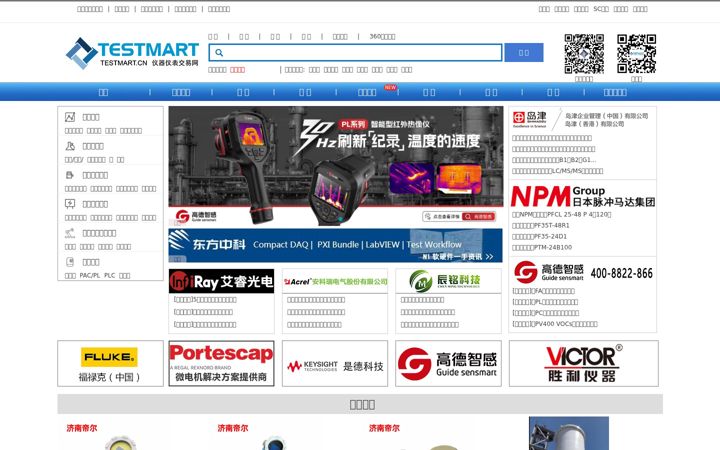Open the nav item with the NEW badge
720x450 pixels.
[x=367, y=92]
